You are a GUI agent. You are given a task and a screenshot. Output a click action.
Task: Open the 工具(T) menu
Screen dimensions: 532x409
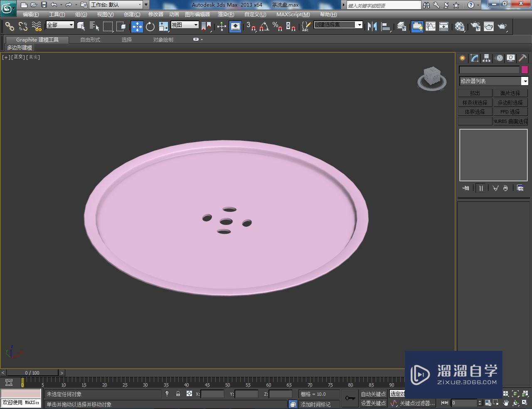57,15
